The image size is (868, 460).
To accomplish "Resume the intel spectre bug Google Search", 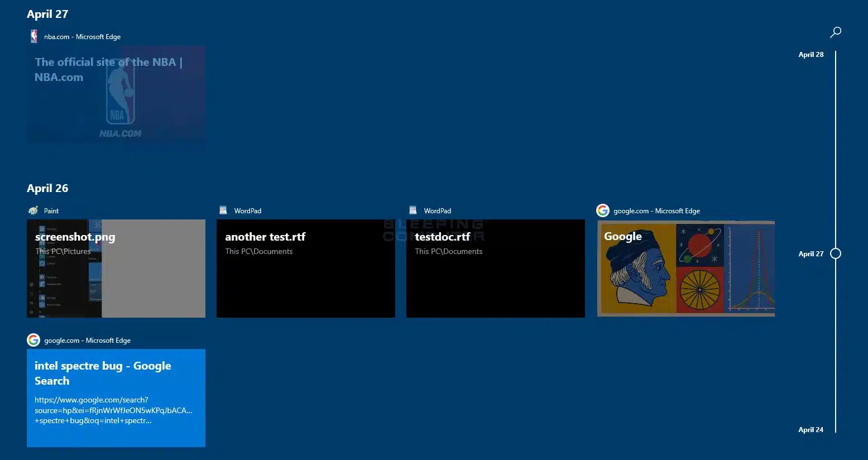I will click(x=116, y=398).
